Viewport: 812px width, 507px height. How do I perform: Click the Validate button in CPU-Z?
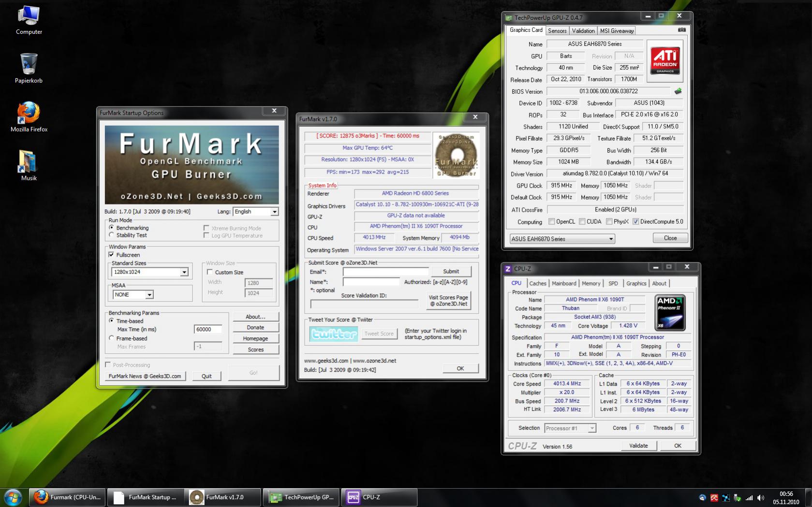638,446
